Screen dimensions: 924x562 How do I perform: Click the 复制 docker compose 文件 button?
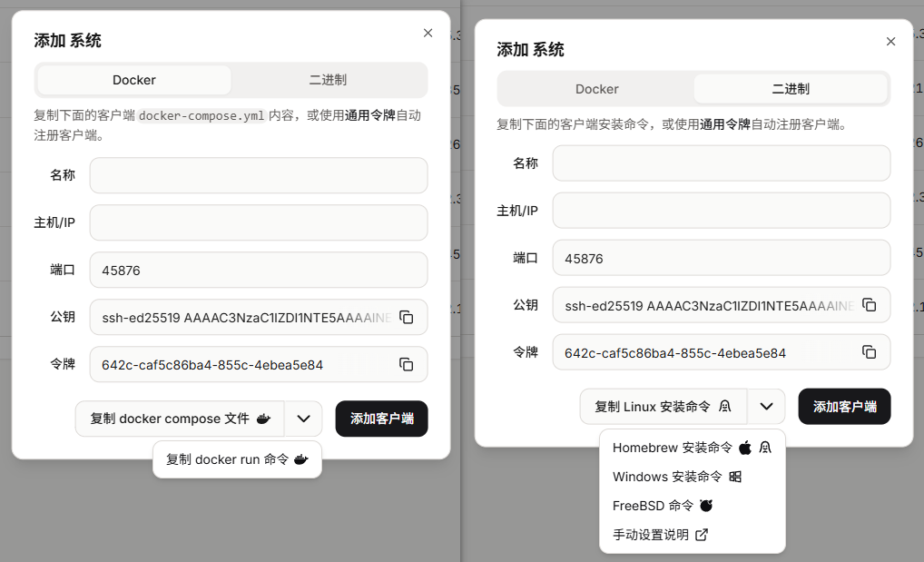(x=180, y=419)
